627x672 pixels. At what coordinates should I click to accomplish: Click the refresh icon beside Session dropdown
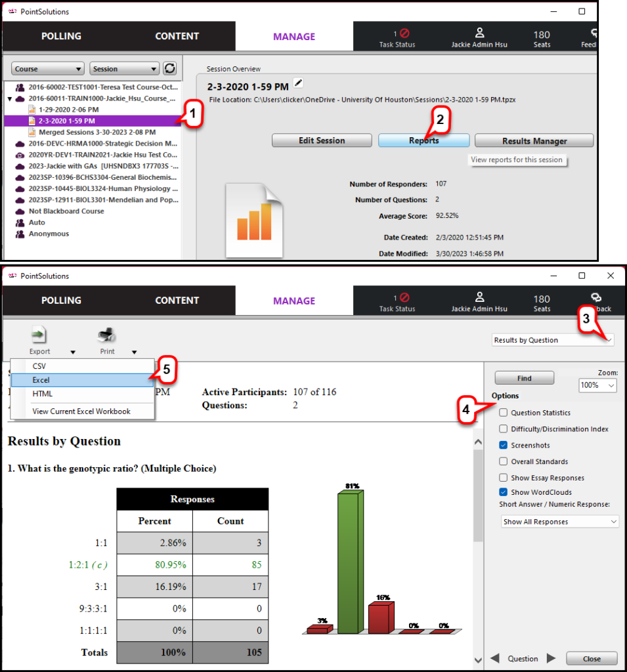point(170,69)
